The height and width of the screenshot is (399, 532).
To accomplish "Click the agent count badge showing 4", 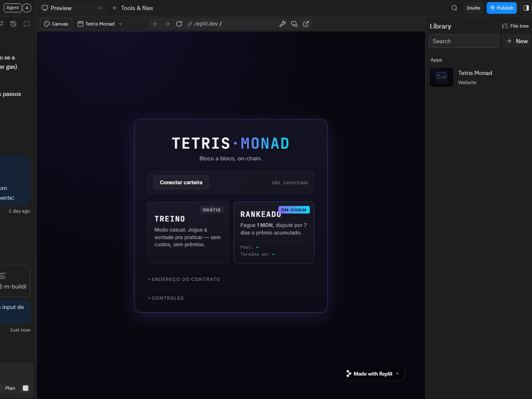I will [x=27, y=8].
